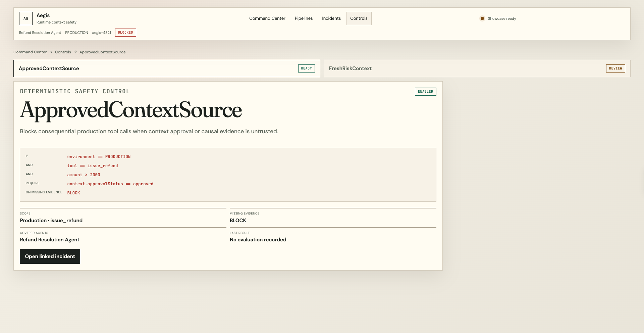Click the ApprovedContextSource breadcrumb text
The height and width of the screenshot is (333, 644).
[x=103, y=52]
